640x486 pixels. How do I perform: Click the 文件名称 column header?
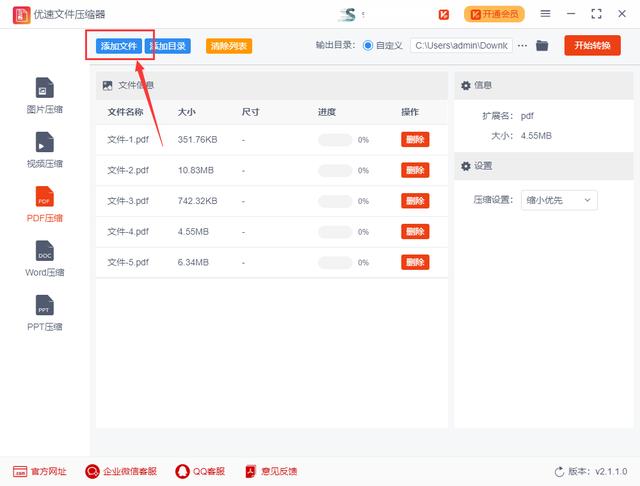click(x=125, y=112)
